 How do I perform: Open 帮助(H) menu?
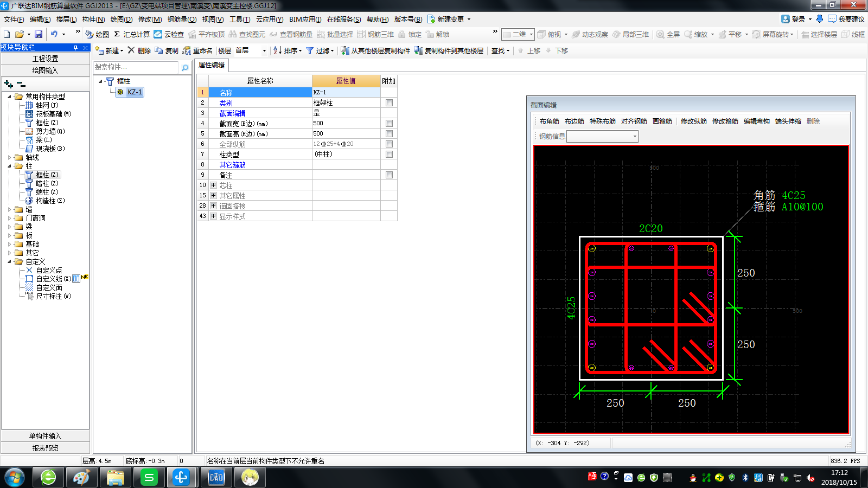coord(378,19)
